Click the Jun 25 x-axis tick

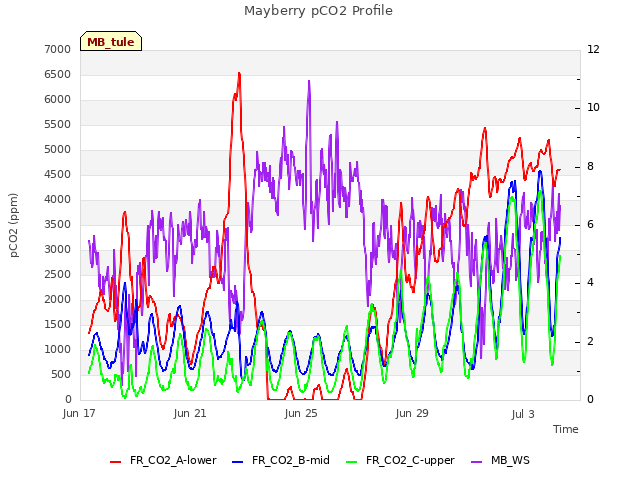301,413
